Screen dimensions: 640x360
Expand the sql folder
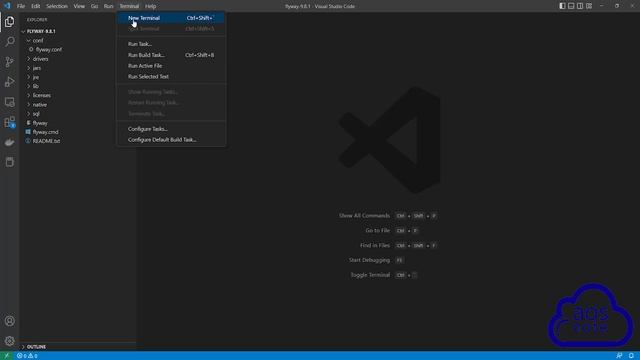(36, 114)
